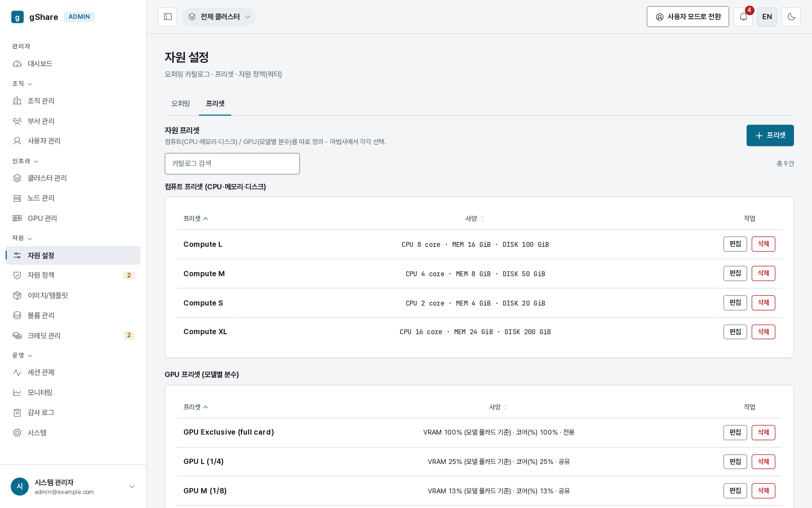The height and width of the screenshot is (508, 812).
Task: Toggle the sidebar collapse icon
Action: pos(167,17)
